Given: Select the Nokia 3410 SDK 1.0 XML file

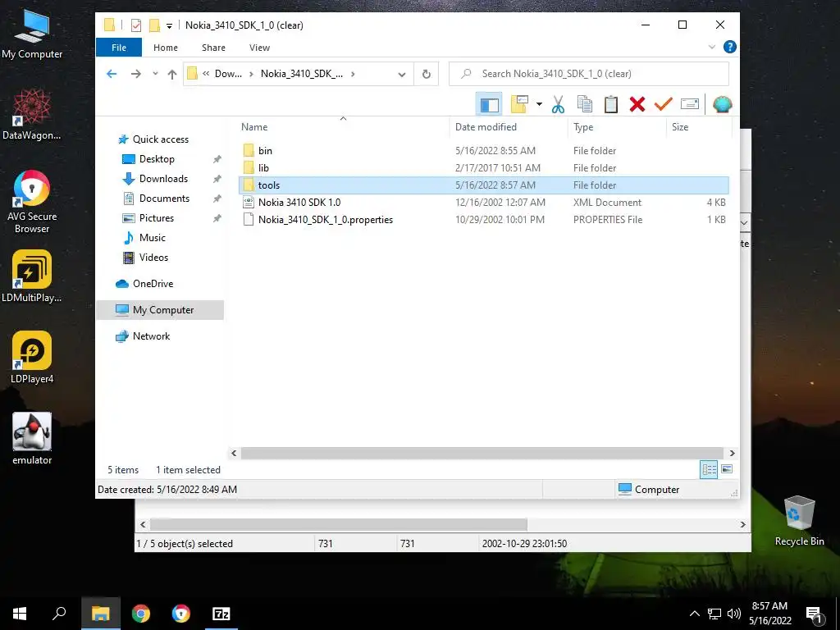Looking at the screenshot, I should tap(299, 202).
